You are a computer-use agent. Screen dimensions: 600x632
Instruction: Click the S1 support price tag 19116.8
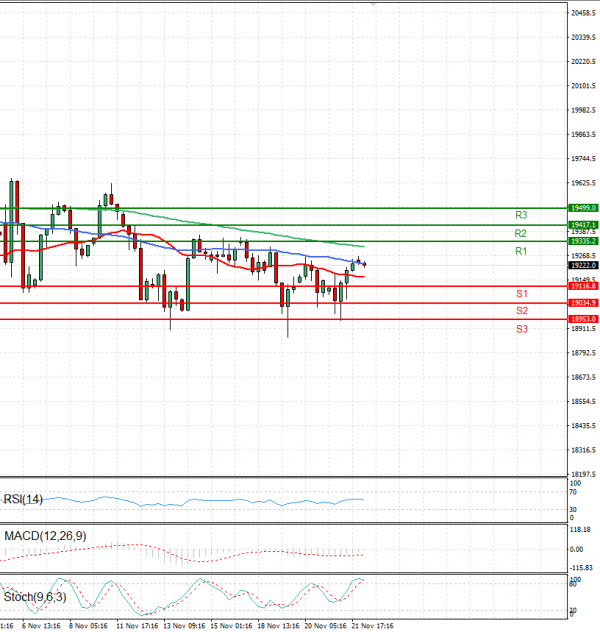(583, 286)
